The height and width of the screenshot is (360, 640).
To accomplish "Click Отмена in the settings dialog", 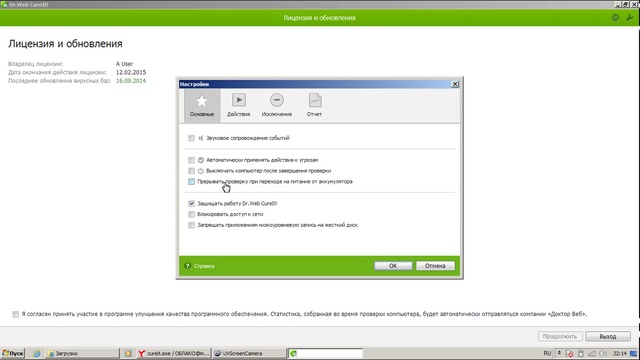I will click(435, 266).
